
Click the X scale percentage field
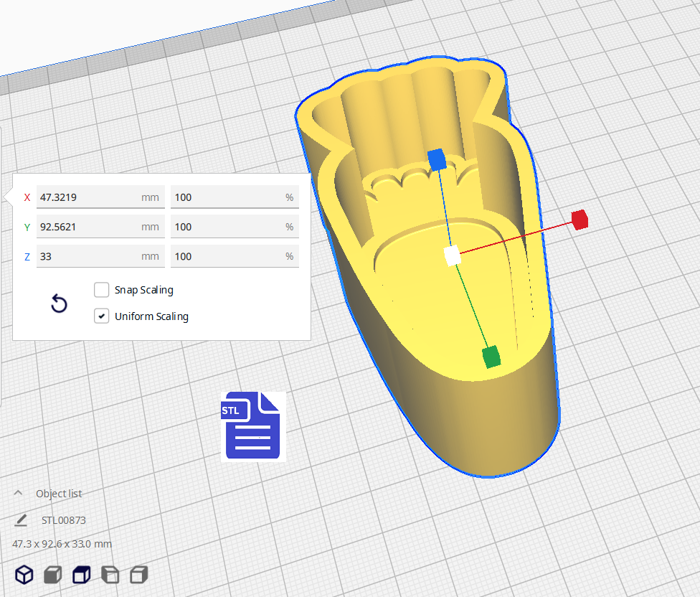pos(234,197)
